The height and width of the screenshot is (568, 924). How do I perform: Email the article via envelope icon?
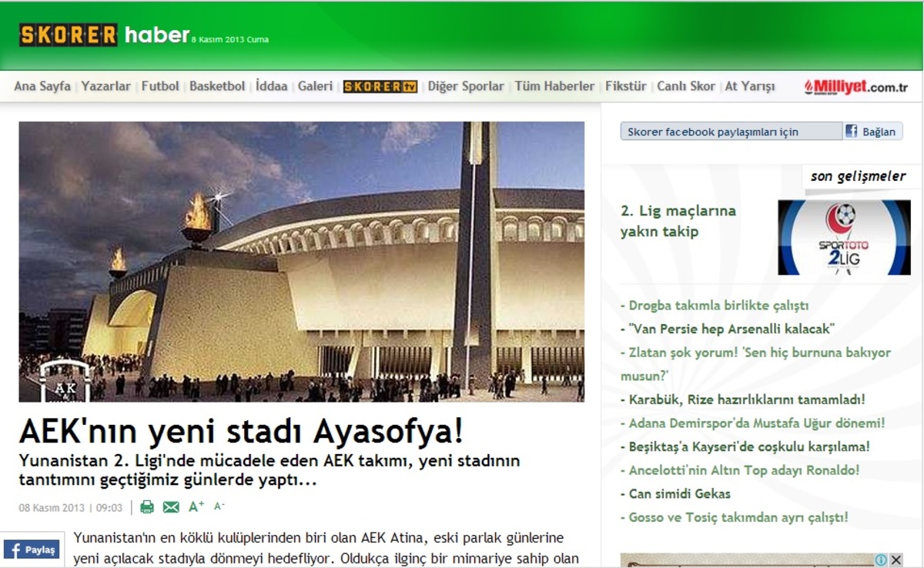(171, 507)
